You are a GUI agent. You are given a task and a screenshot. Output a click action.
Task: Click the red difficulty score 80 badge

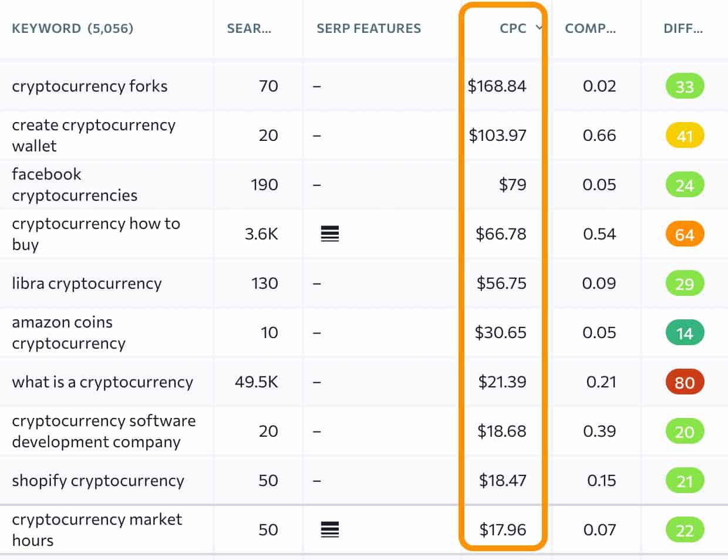point(684,382)
